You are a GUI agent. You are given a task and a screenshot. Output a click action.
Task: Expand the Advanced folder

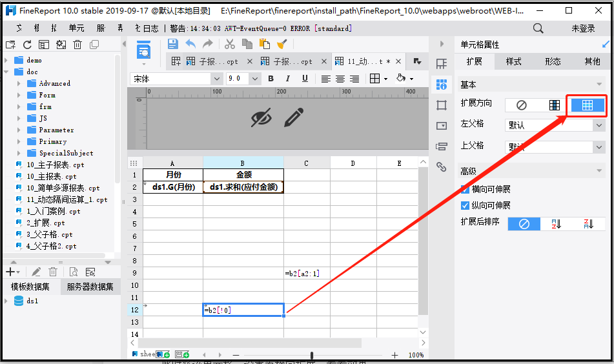(19, 83)
